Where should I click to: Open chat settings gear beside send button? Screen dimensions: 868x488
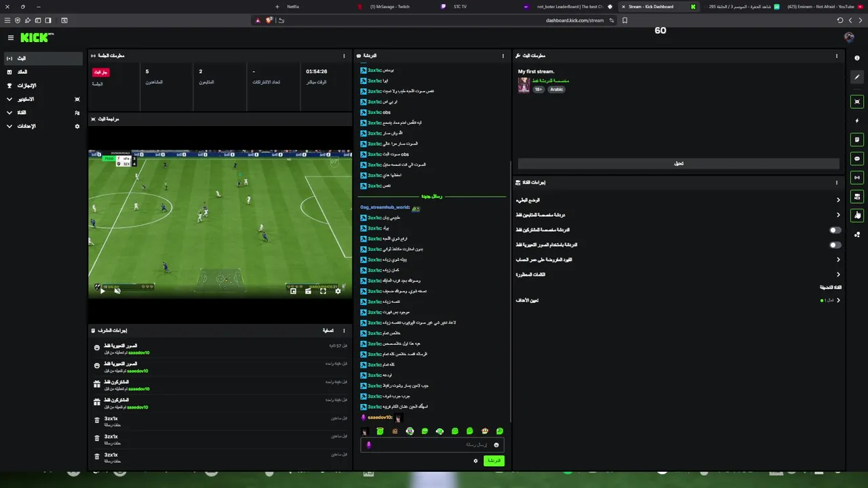tap(475, 461)
